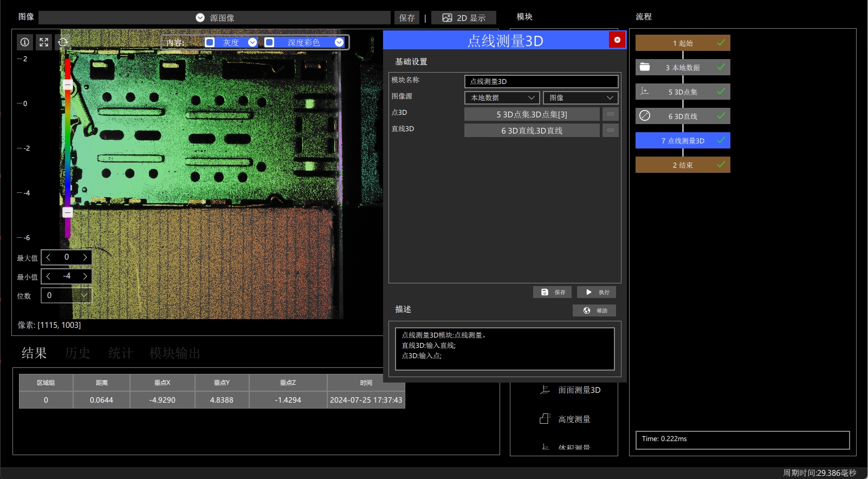The width and height of the screenshot is (868, 479).
Task: Click the image info icon
Action: coord(25,42)
